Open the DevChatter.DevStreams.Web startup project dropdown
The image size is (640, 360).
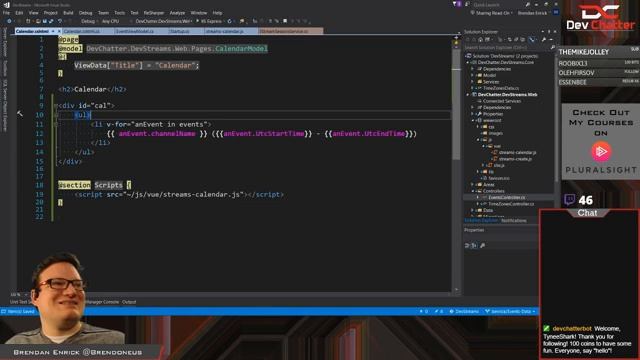click(164, 21)
